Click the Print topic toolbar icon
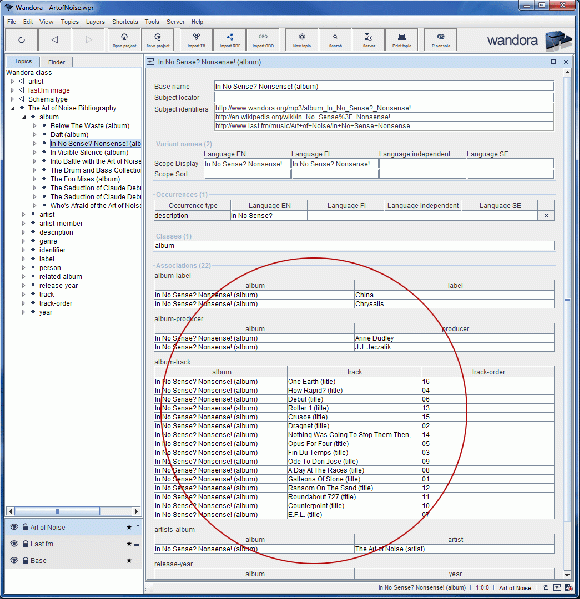 click(402, 40)
